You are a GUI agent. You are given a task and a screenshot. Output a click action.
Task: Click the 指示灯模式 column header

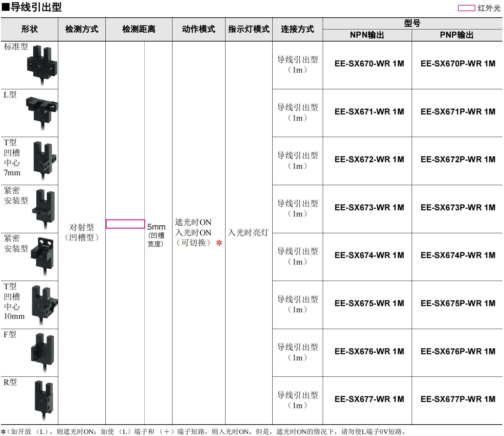point(249,29)
